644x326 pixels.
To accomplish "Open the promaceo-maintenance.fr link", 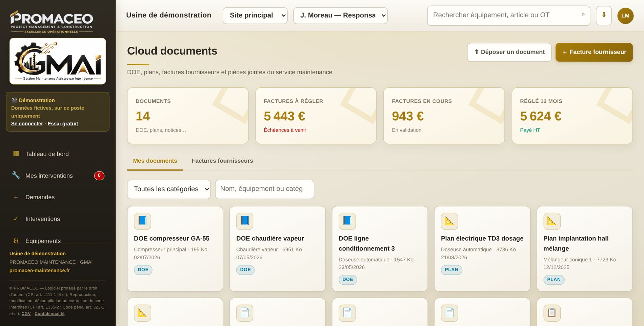I will coord(40,270).
